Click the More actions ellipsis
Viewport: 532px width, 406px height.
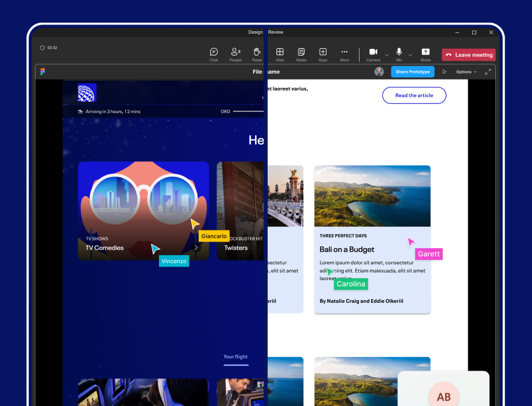344,54
